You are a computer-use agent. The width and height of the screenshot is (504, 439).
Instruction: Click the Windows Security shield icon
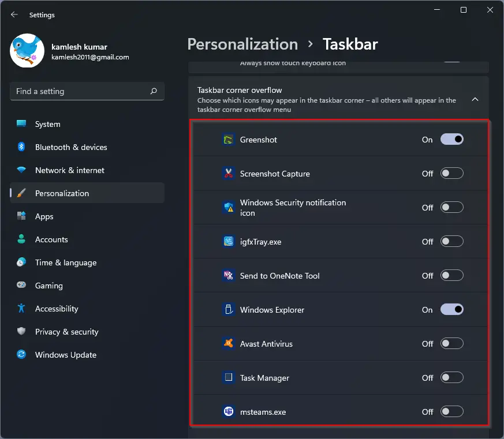tap(229, 208)
